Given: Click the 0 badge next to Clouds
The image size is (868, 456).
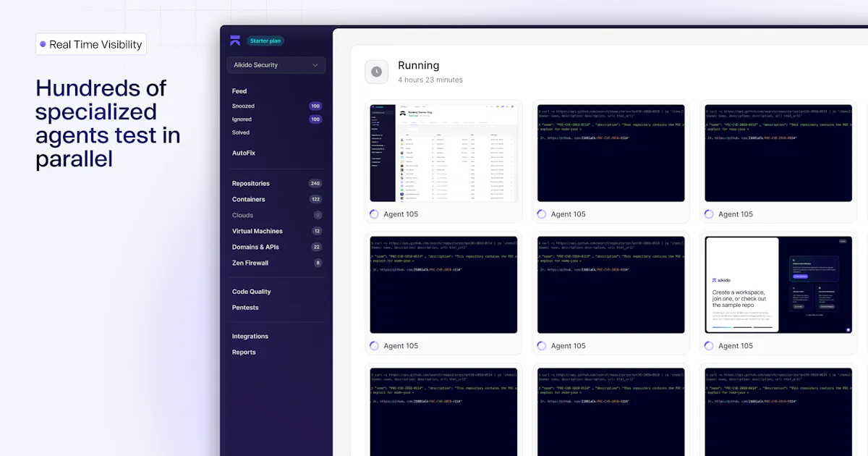Looking at the screenshot, I should (318, 215).
